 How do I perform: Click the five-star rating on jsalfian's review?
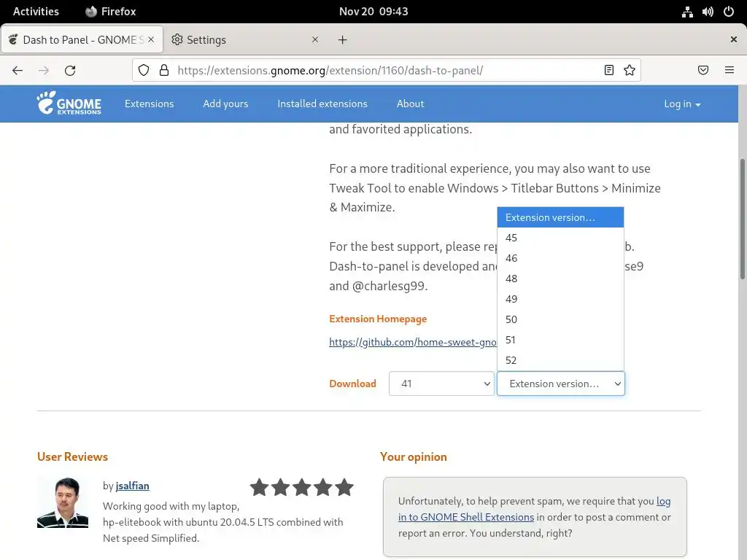(x=301, y=487)
